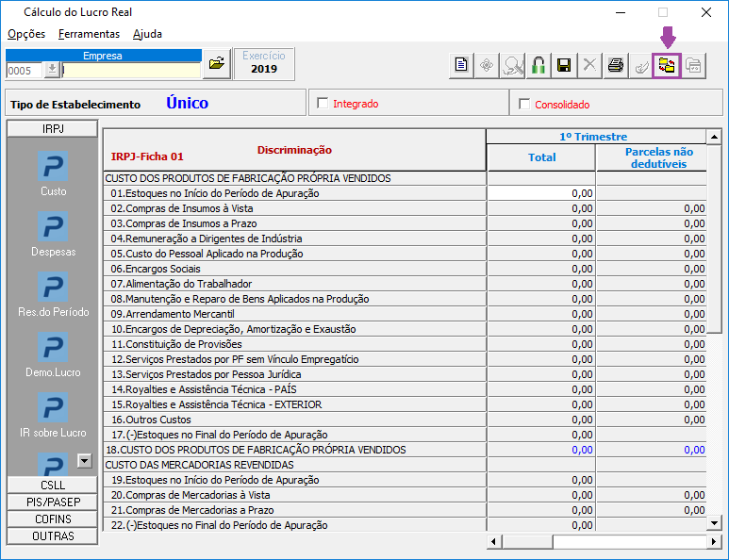Select the IRPJ sidebar tab
729x560 pixels.
click(x=53, y=129)
